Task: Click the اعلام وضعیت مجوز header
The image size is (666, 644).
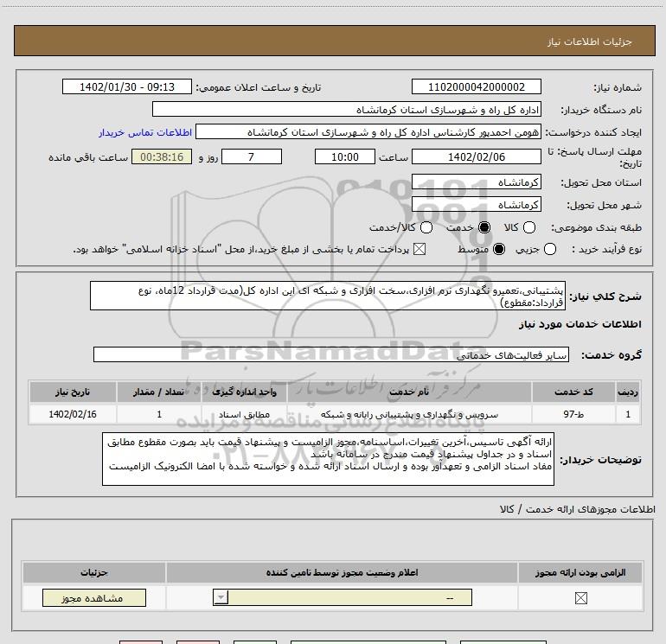Action: (342, 572)
